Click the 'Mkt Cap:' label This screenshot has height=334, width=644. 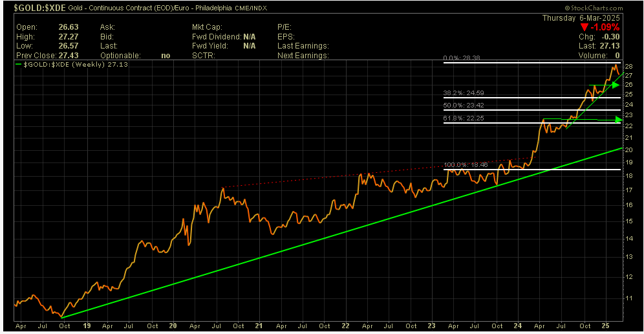[x=208, y=27]
